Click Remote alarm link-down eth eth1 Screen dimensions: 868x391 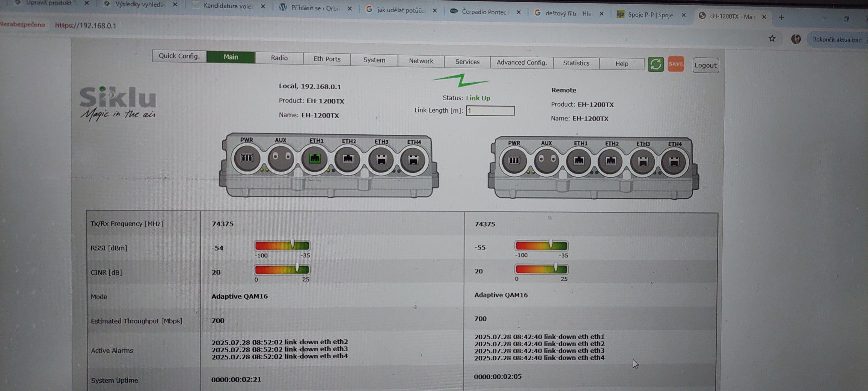point(539,337)
